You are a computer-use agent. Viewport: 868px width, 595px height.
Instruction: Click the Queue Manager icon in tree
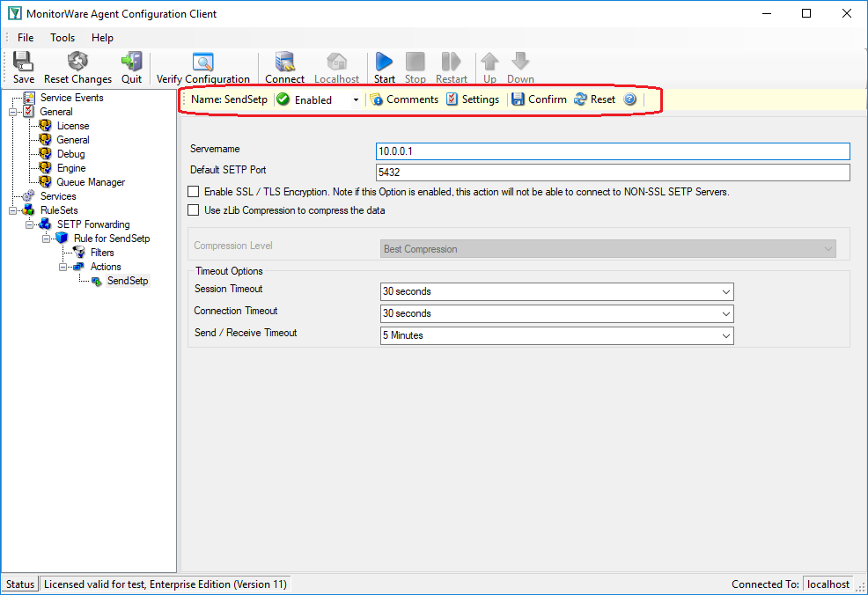pos(46,182)
